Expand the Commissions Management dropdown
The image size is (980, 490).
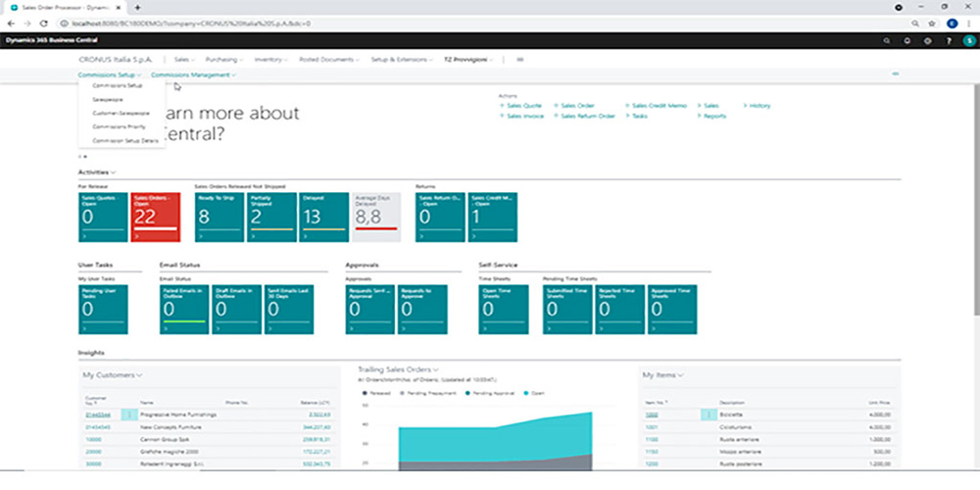click(x=194, y=74)
